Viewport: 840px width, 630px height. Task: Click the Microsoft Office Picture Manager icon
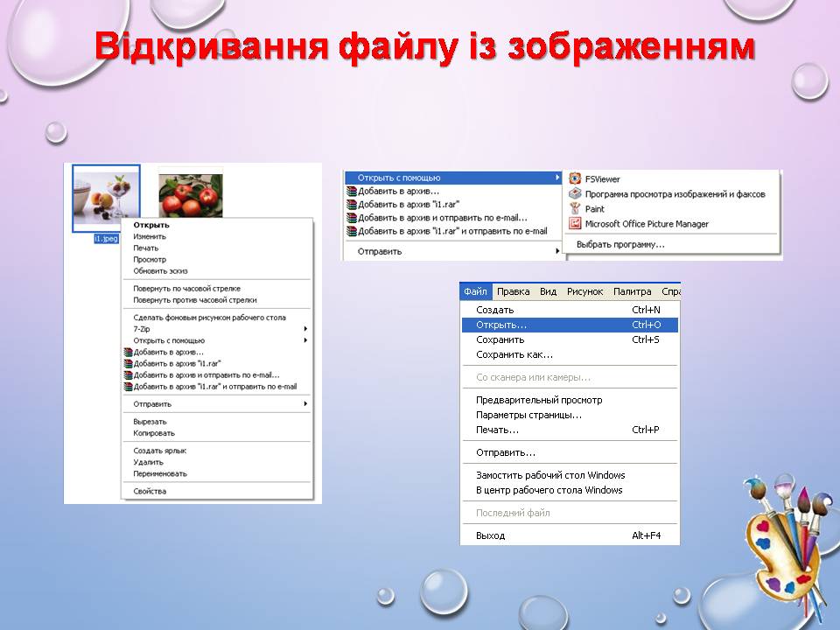[x=575, y=224]
